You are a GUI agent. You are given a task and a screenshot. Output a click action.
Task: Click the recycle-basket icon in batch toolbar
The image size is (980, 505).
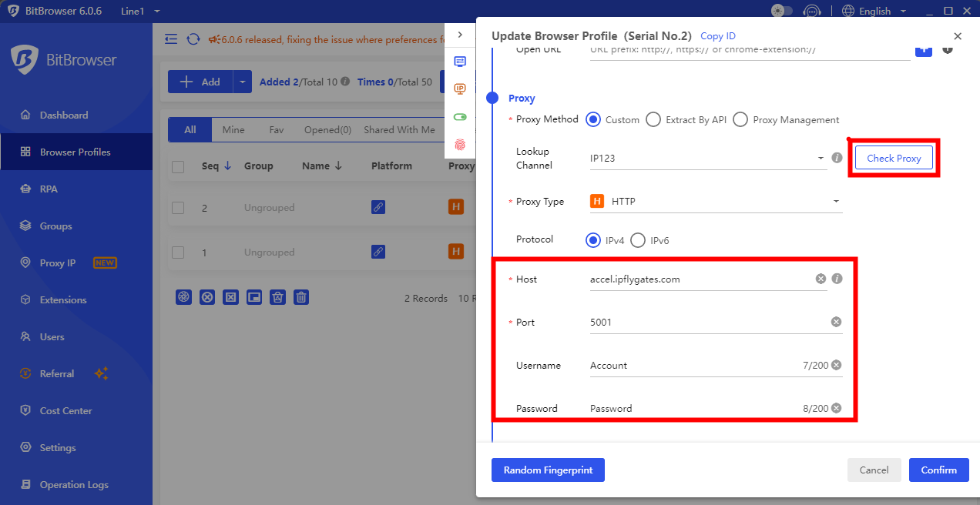(x=278, y=297)
